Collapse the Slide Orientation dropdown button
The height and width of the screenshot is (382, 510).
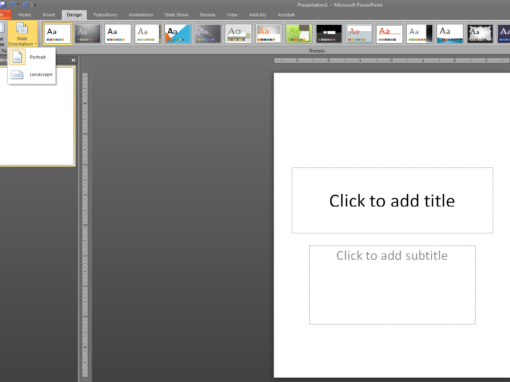pos(22,34)
